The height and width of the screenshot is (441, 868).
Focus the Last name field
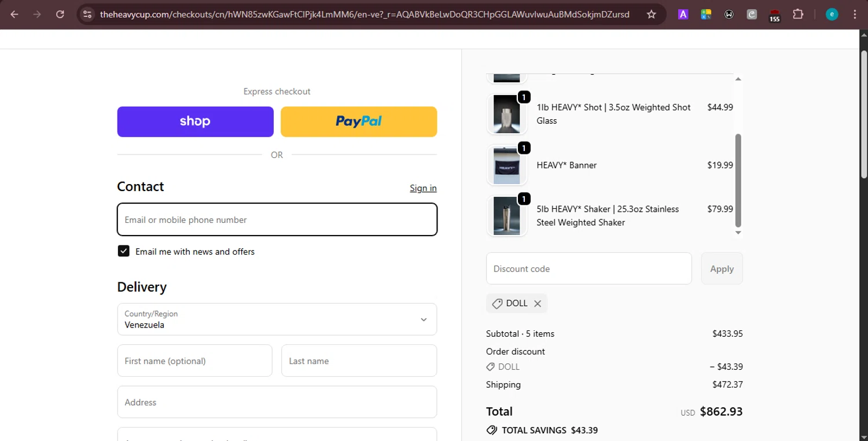(x=359, y=361)
